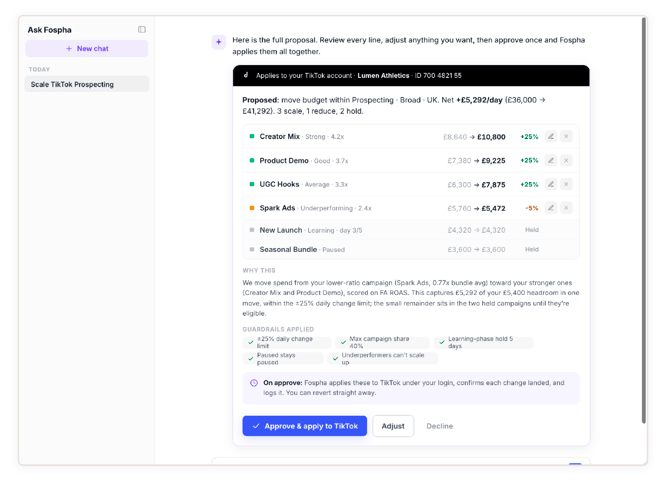Edit the Spark Ads budget row
Screen dimensions: 670x480
tap(551, 208)
